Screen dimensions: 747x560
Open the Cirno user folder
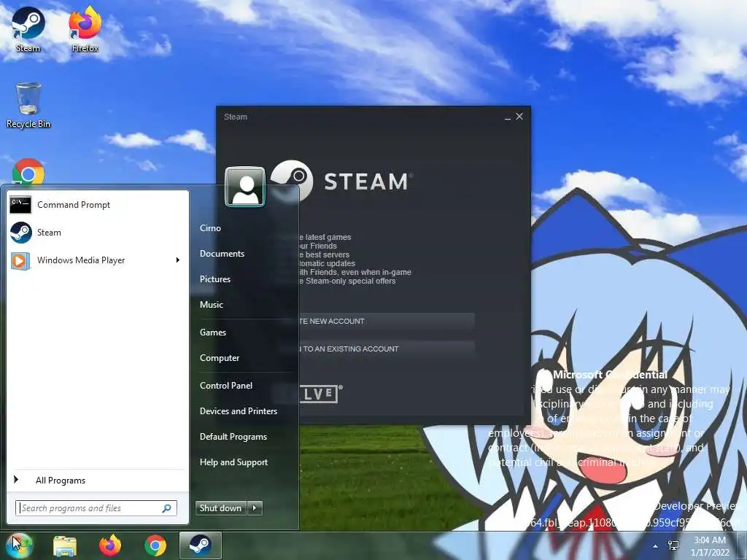point(210,228)
